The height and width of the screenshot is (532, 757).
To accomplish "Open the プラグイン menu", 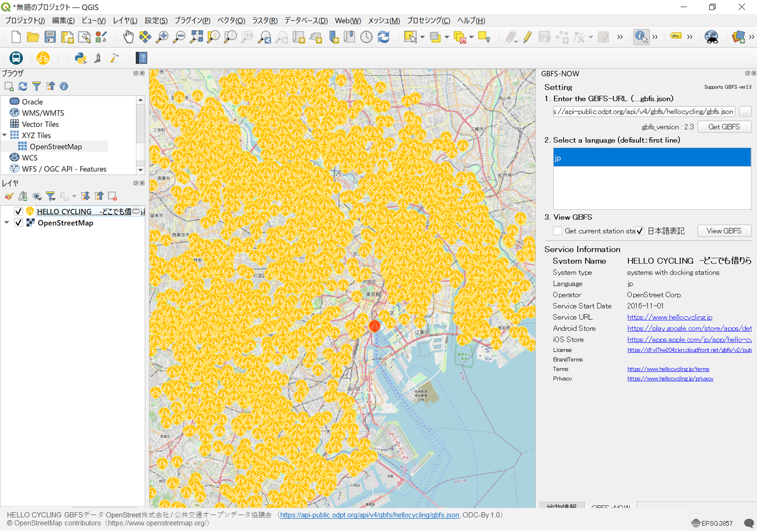I will click(192, 20).
